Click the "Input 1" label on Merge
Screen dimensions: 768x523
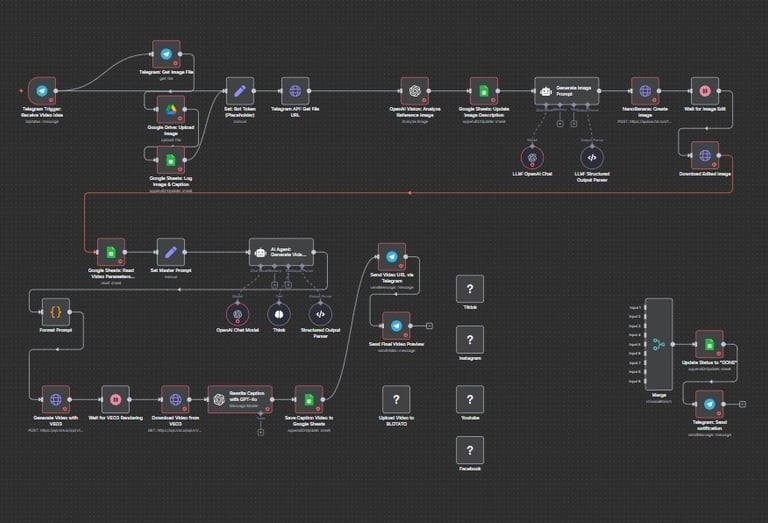tap(635, 308)
